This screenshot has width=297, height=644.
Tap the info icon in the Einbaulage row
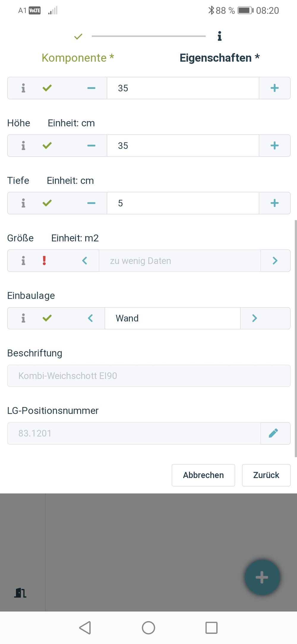[x=23, y=318]
